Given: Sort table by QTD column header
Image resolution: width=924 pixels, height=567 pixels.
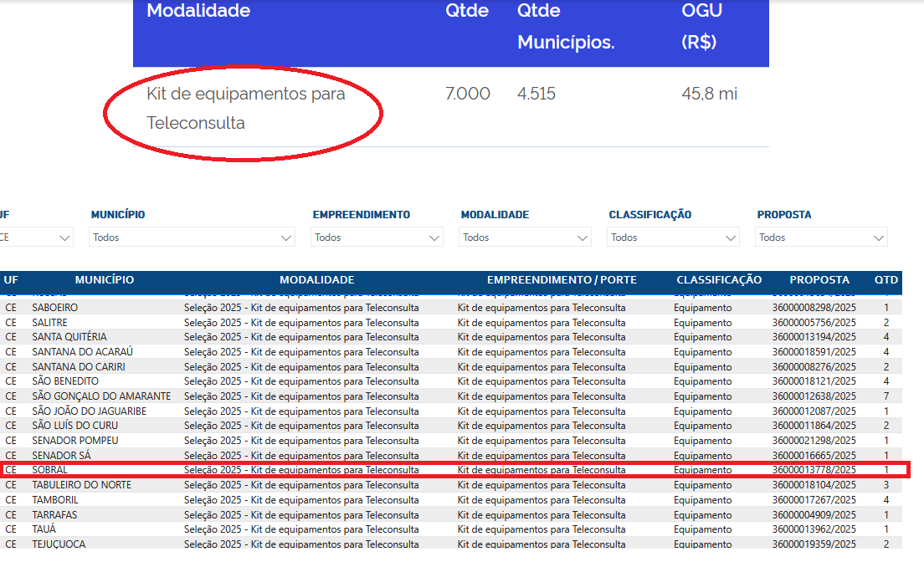Looking at the screenshot, I should point(885,280).
